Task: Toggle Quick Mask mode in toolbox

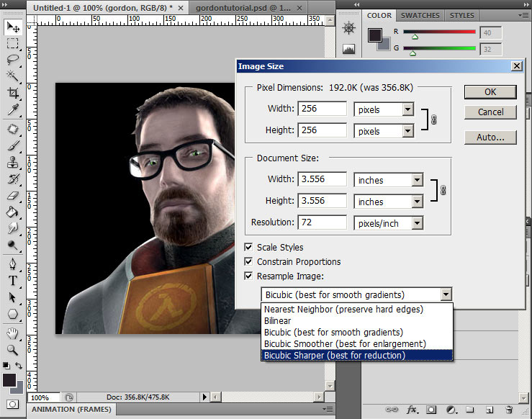Action: tap(12, 404)
